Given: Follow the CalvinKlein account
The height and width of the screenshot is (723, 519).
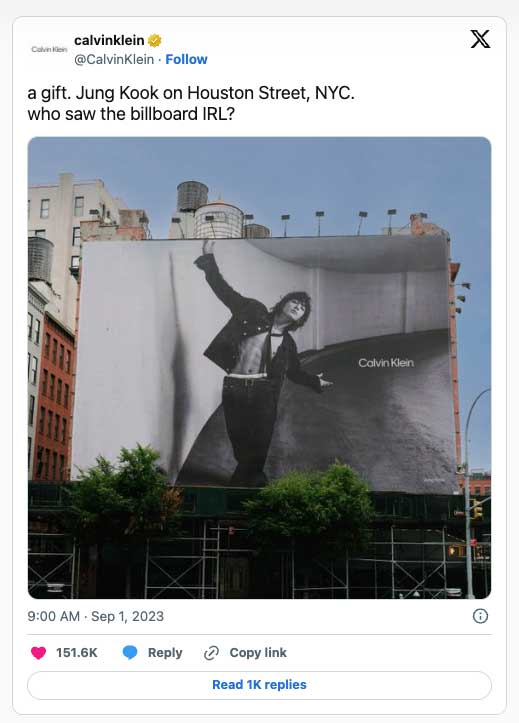Looking at the screenshot, I should point(186,59).
